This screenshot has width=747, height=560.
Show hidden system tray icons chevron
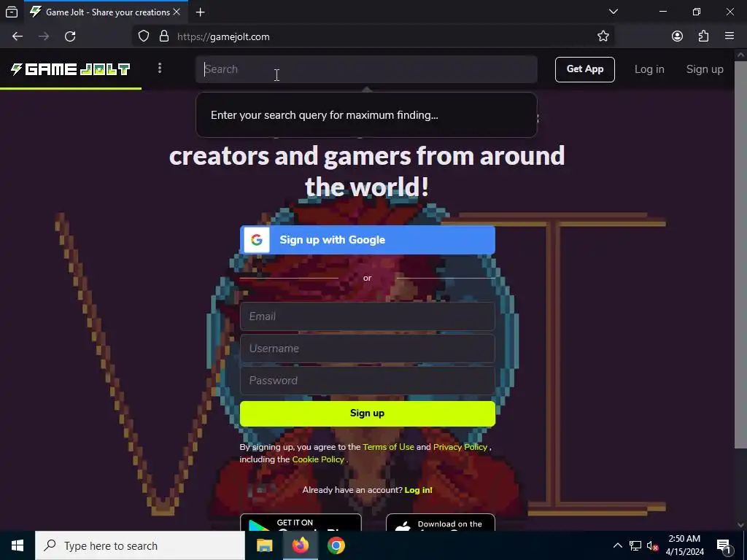[617, 545]
